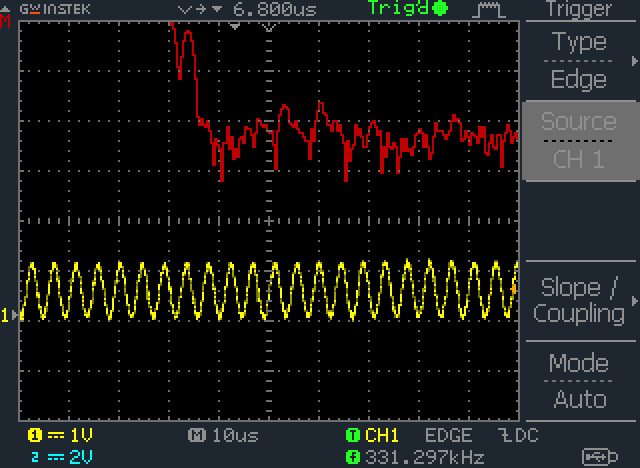Click the USB connection icon
The height and width of the screenshot is (468, 640).
click(x=600, y=456)
